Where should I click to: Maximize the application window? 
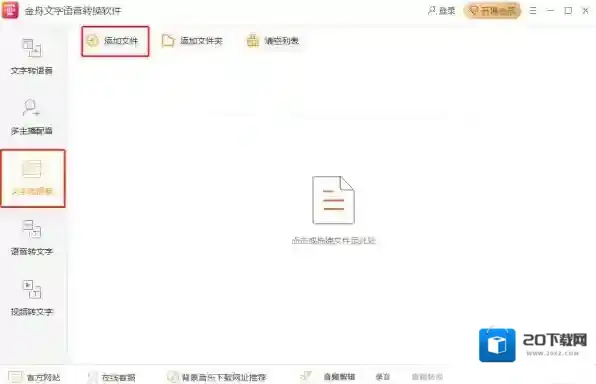568,11
